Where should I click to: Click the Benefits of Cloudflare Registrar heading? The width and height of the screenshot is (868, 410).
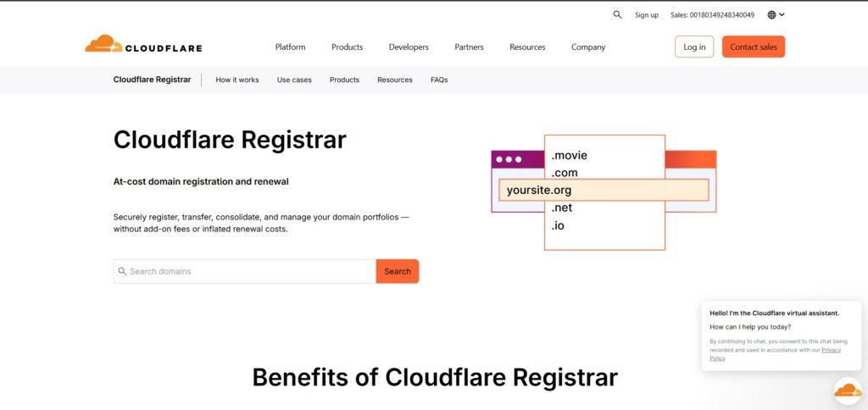pos(435,377)
